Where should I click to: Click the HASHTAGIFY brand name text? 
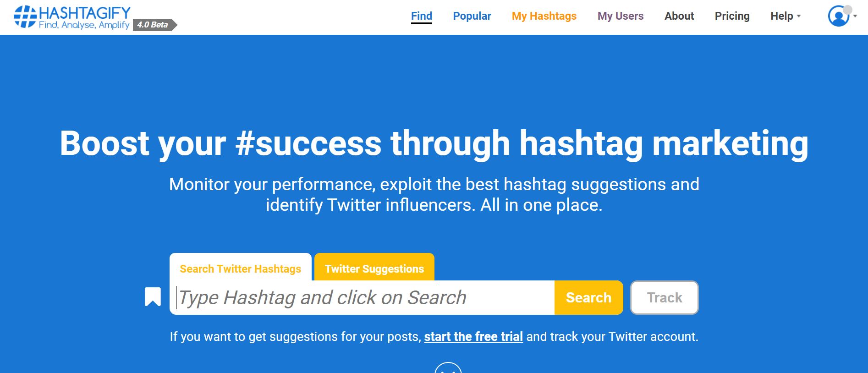point(85,13)
